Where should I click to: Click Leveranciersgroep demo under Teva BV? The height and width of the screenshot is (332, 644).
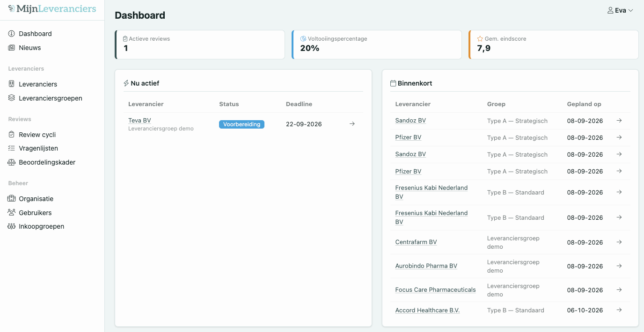pyautogui.click(x=161, y=129)
